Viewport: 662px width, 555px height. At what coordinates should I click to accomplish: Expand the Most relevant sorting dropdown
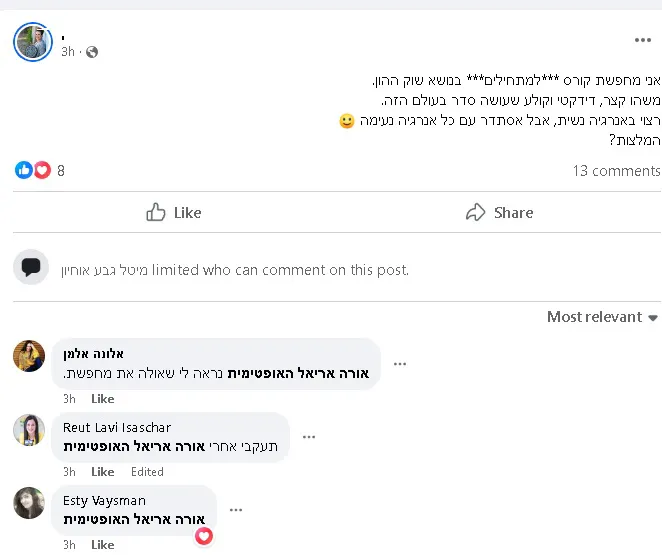(602, 317)
